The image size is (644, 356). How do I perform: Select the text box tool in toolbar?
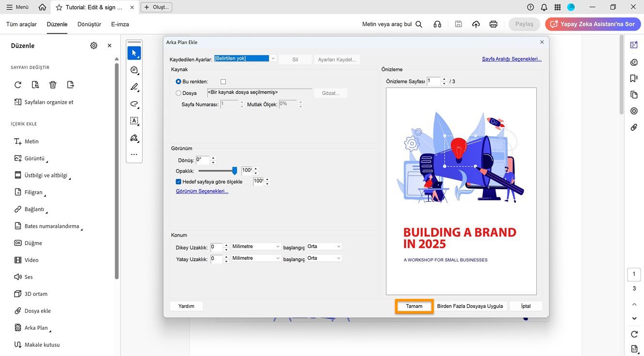[x=134, y=121]
